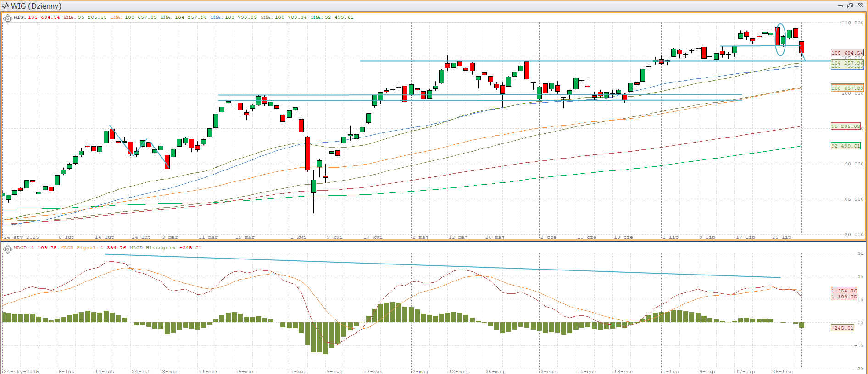Restore the chart window using the restore icon
The height and width of the screenshot is (374, 868).
pos(850,6)
